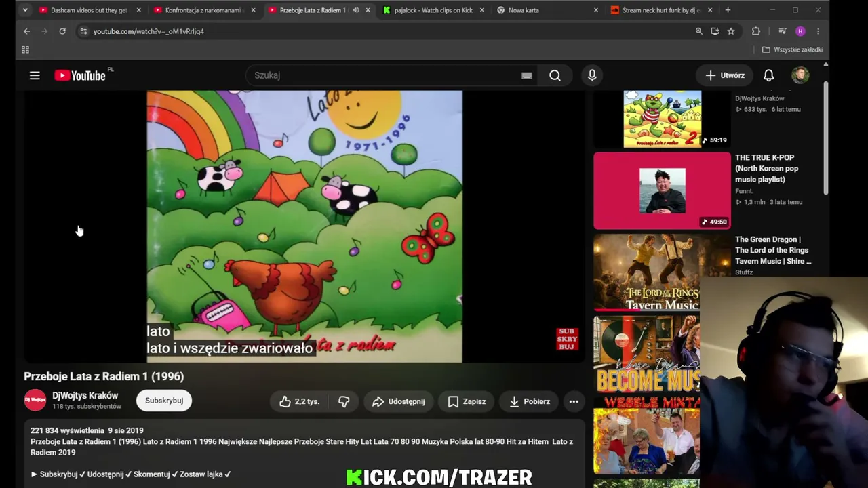Click the '118 tys. subskrybentów' count
This screenshot has height=488, width=868.
click(87, 407)
